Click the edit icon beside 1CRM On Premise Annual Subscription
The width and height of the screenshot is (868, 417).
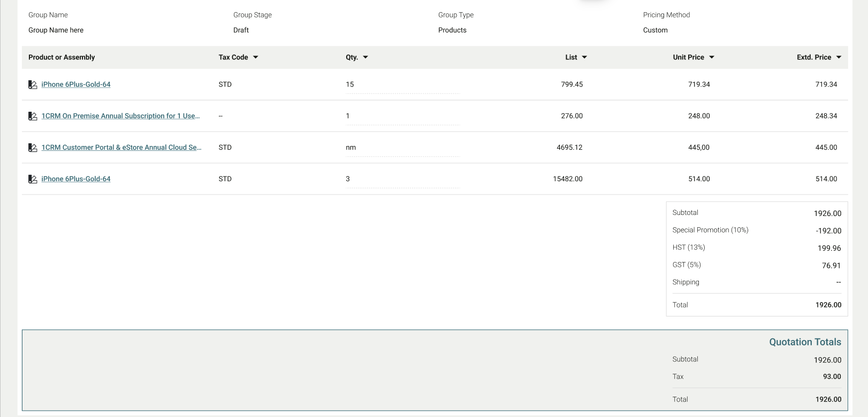[33, 116]
